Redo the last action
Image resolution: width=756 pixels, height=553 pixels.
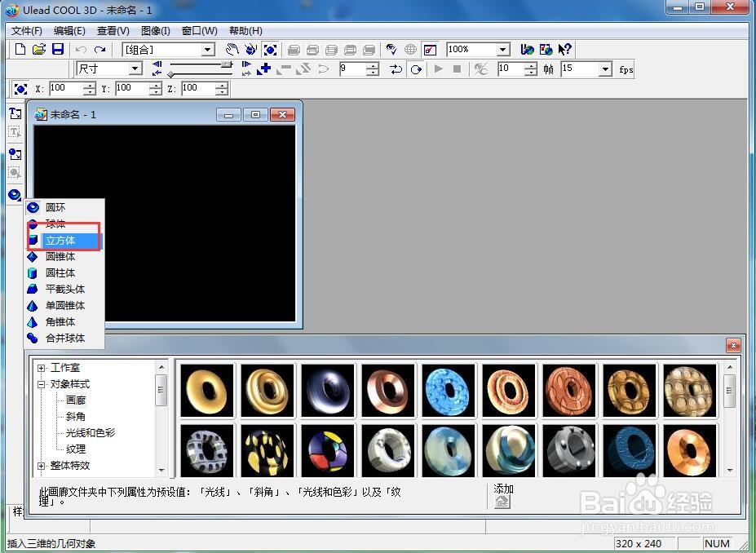pyautogui.click(x=99, y=50)
